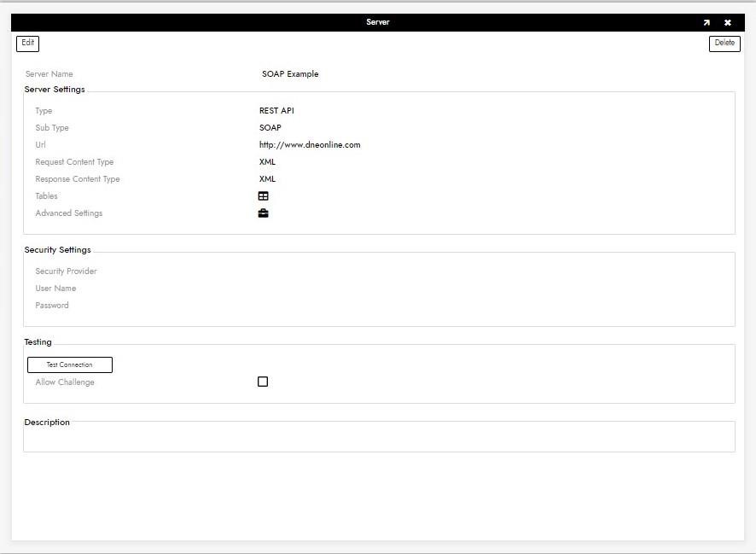Select the Response Content Type XML value
756x554 pixels.
click(x=267, y=179)
